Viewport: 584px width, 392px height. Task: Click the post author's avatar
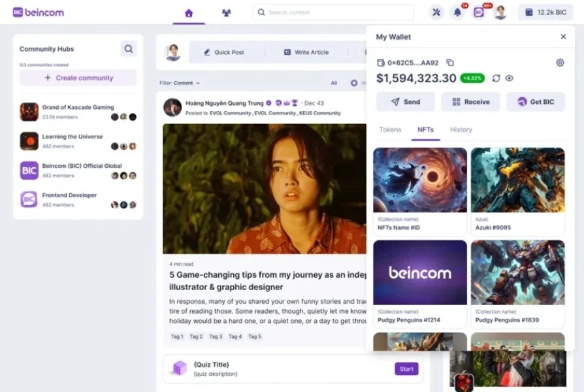coord(172,107)
